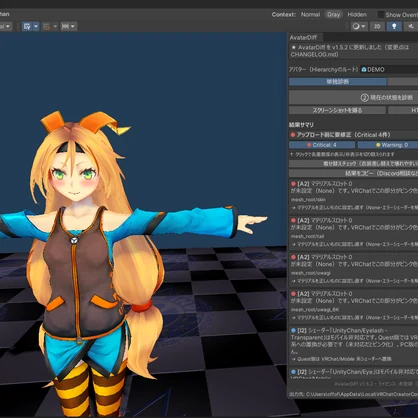The image size is (418, 418).
Task: Click the red critical dot on mesh_root/tail entry
Action: click(x=293, y=220)
